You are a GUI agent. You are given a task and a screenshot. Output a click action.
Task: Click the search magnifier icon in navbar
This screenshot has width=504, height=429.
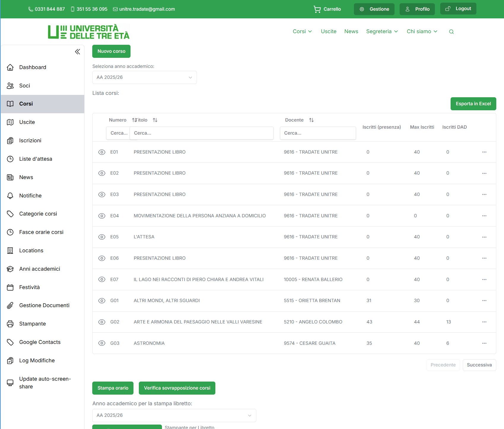pos(451,32)
